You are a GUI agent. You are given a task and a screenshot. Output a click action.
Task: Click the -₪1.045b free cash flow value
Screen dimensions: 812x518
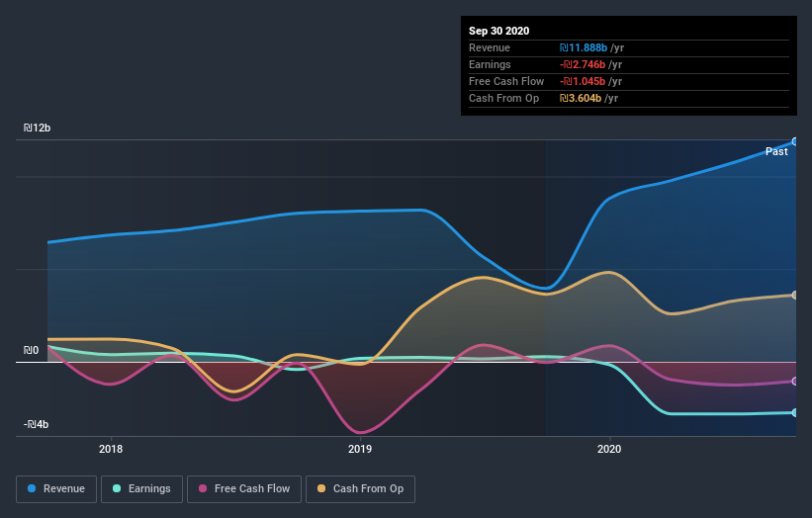point(583,81)
